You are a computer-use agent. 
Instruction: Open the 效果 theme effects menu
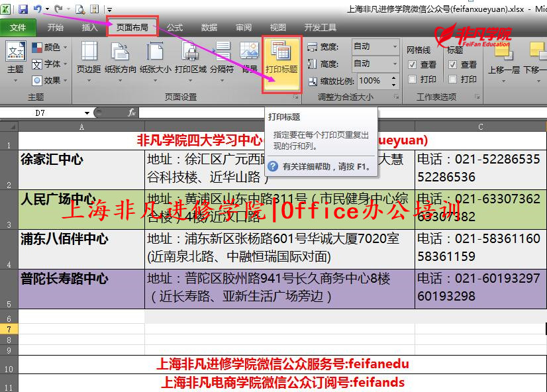pos(49,81)
